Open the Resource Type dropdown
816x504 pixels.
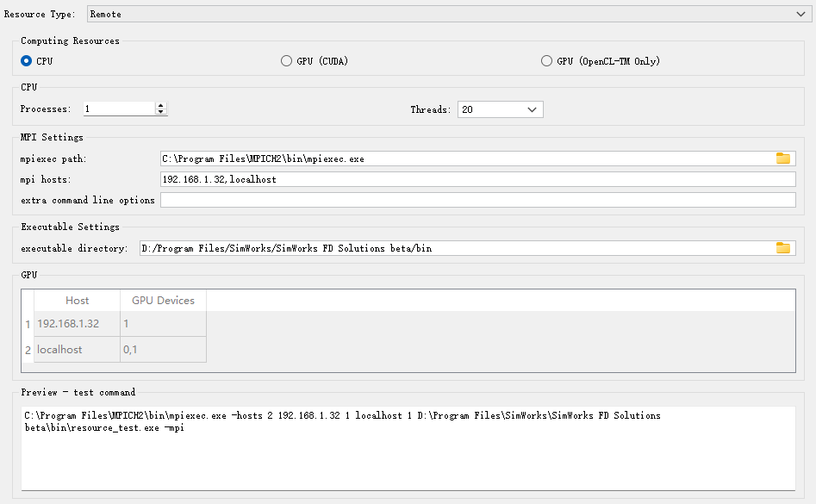(x=450, y=14)
